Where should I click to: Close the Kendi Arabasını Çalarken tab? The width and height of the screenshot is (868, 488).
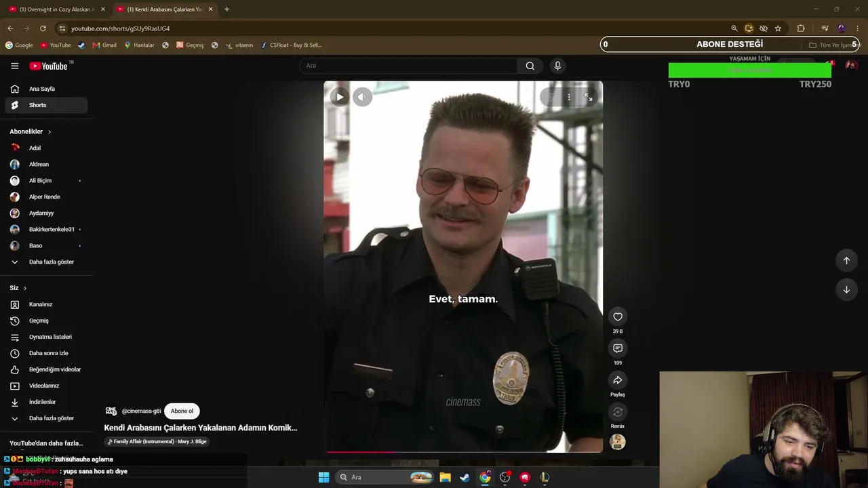click(x=211, y=9)
